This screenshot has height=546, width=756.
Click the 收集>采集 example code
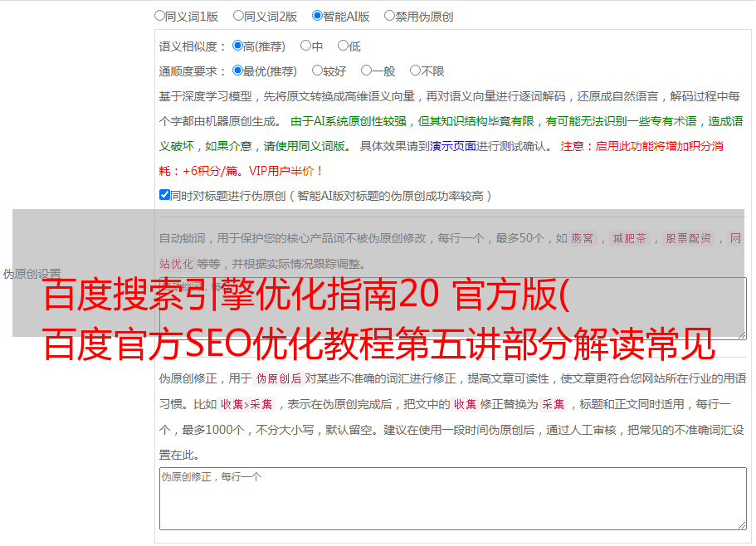click(246, 404)
